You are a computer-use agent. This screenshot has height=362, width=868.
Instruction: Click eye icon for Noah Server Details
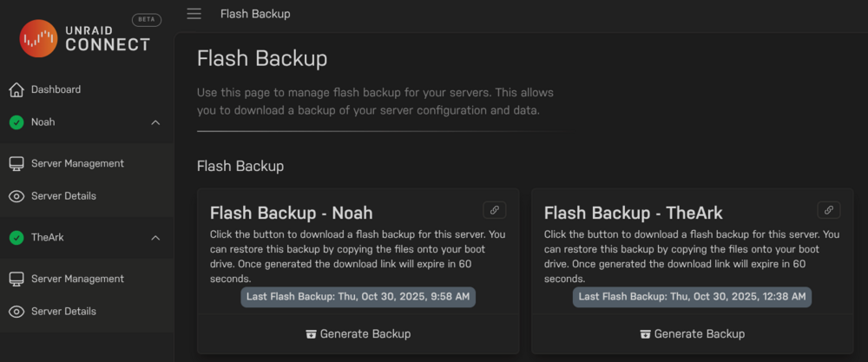[x=16, y=196]
